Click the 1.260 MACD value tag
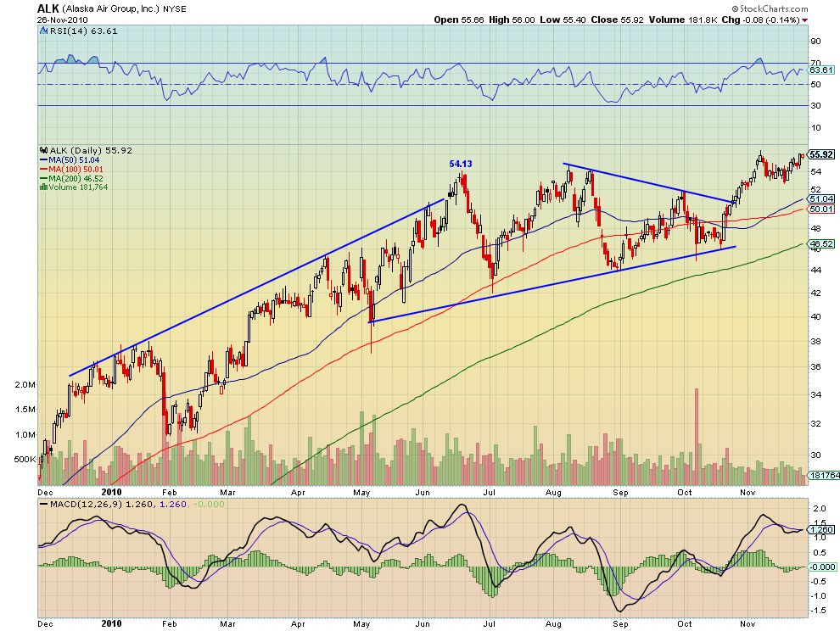This screenshot has width=840, height=631. (821, 530)
